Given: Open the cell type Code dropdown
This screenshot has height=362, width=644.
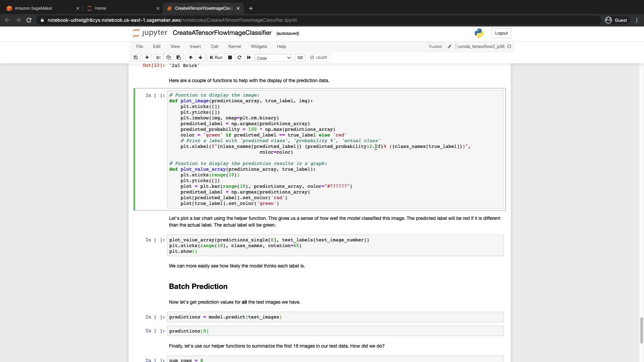Looking at the screenshot, I should point(273,58).
